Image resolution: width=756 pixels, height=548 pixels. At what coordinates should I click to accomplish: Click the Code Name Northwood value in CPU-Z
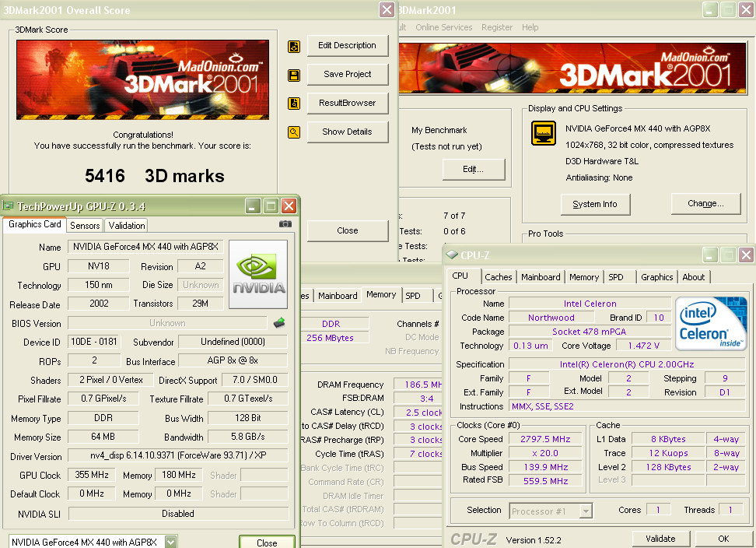(x=551, y=318)
